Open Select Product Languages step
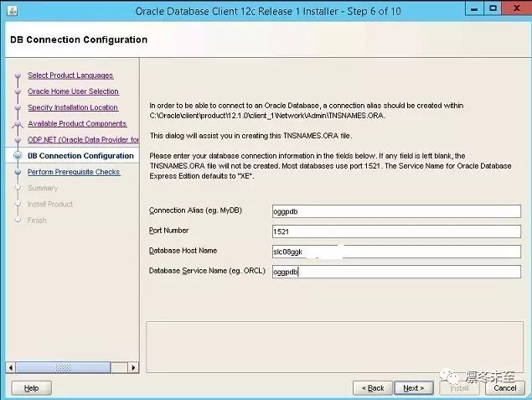The height and width of the screenshot is (400, 532). tap(70, 75)
